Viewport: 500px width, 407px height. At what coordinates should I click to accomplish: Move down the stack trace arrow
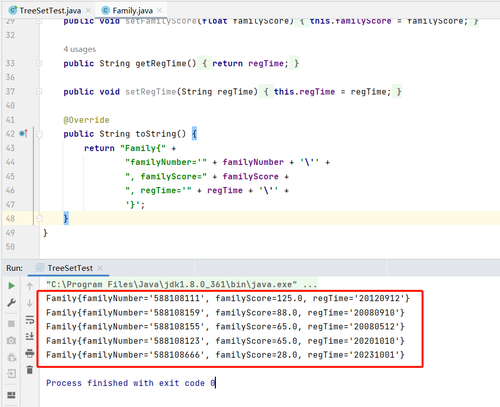pyautogui.click(x=30, y=303)
